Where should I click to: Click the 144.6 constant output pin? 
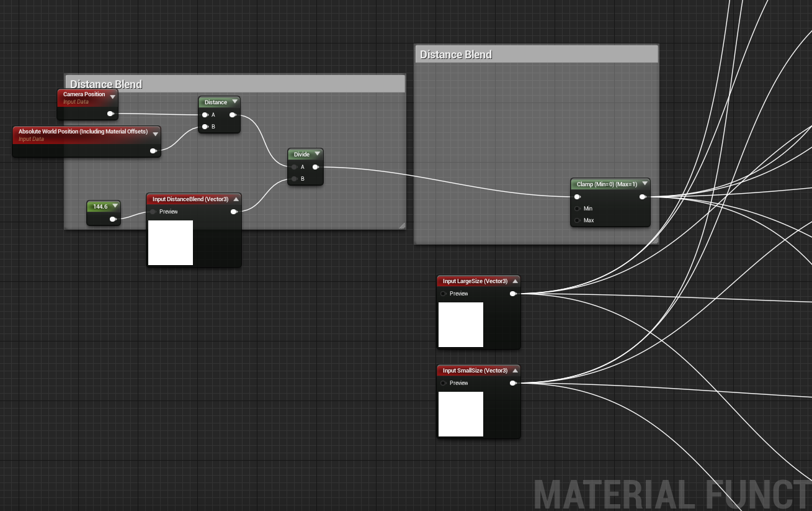[x=113, y=219]
